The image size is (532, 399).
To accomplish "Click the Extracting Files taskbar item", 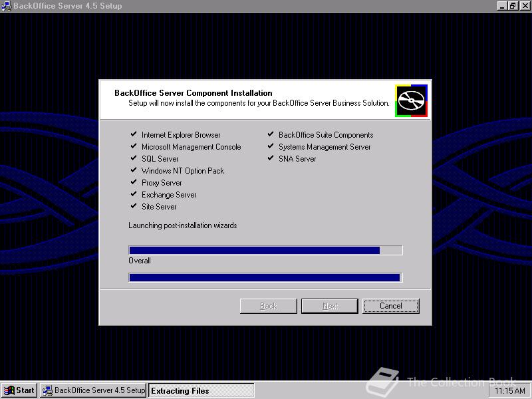I will click(201, 390).
